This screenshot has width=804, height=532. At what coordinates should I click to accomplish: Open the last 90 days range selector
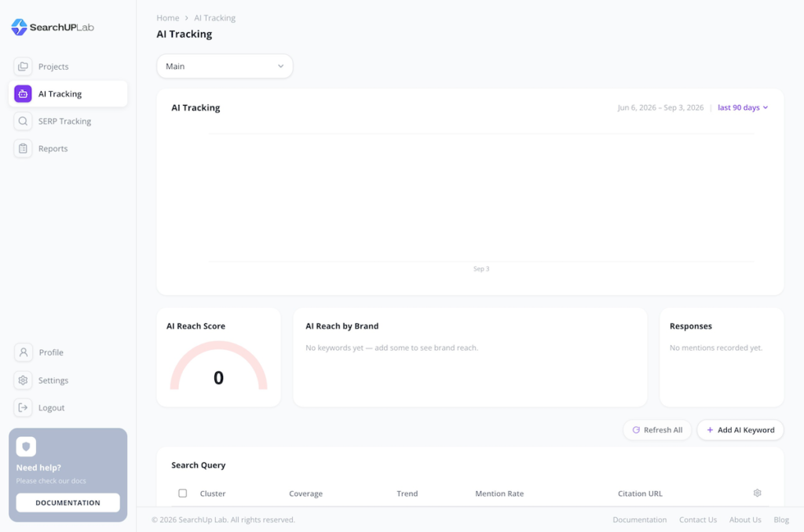click(x=743, y=107)
